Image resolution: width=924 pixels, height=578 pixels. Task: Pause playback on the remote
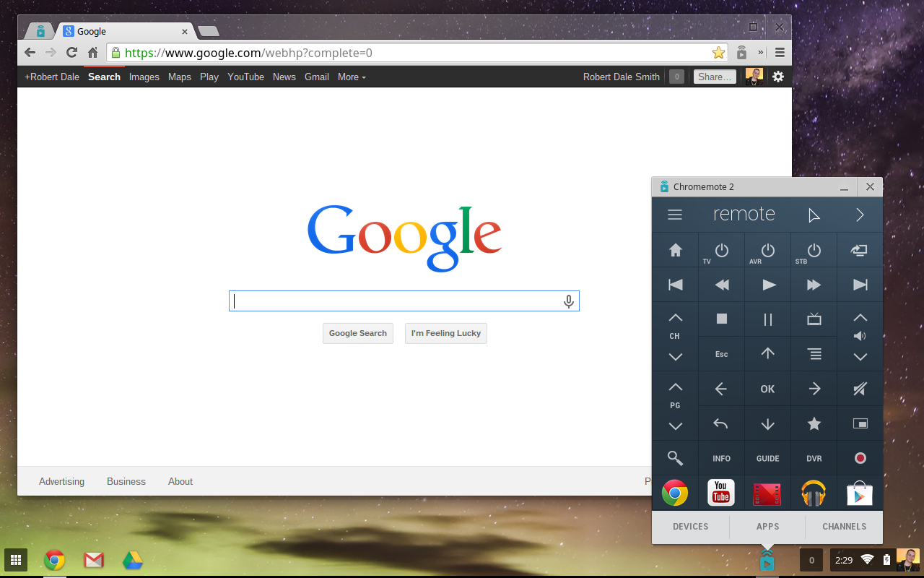point(768,319)
